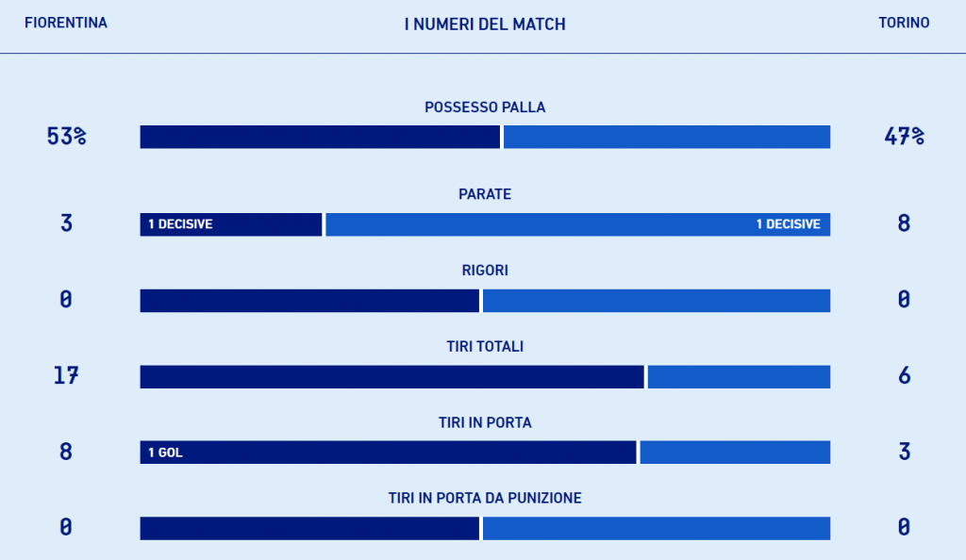Click Fiorentina's 8 shots on target number
This screenshot has height=560, width=966.
click(x=66, y=453)
